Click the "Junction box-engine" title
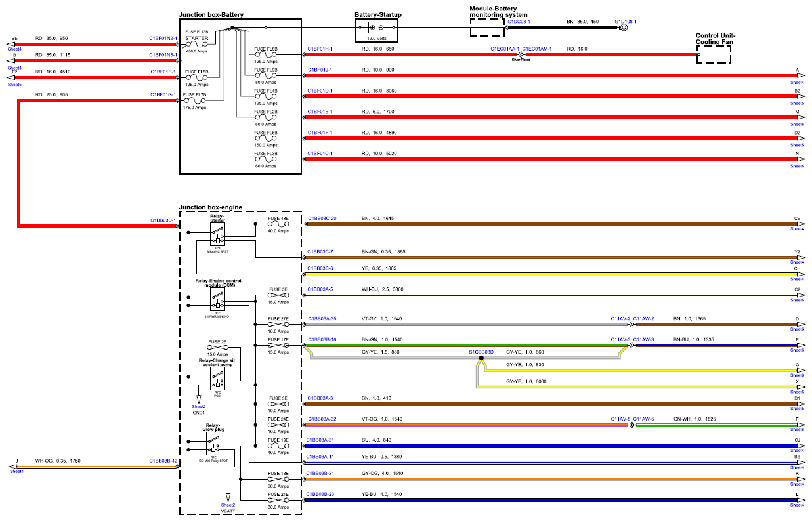Screen dimensions: 812x521 tap(211, 208)
